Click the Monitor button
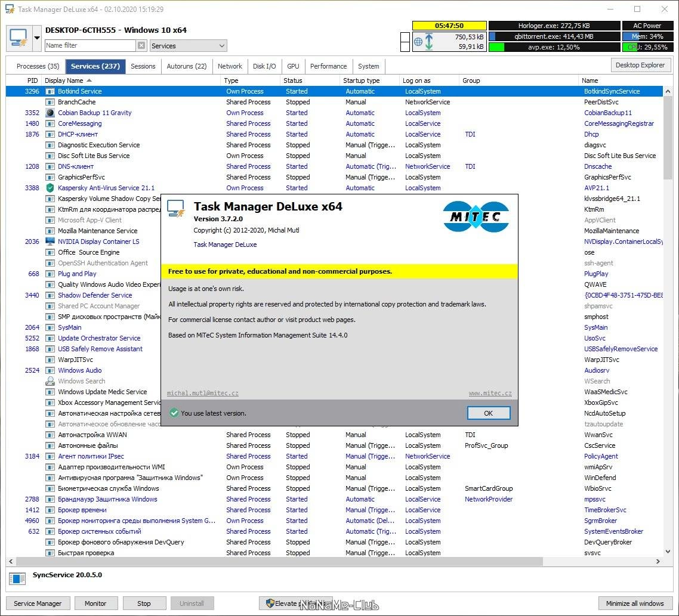This screenshot has height=616, width=679. [x=95, y=603]
